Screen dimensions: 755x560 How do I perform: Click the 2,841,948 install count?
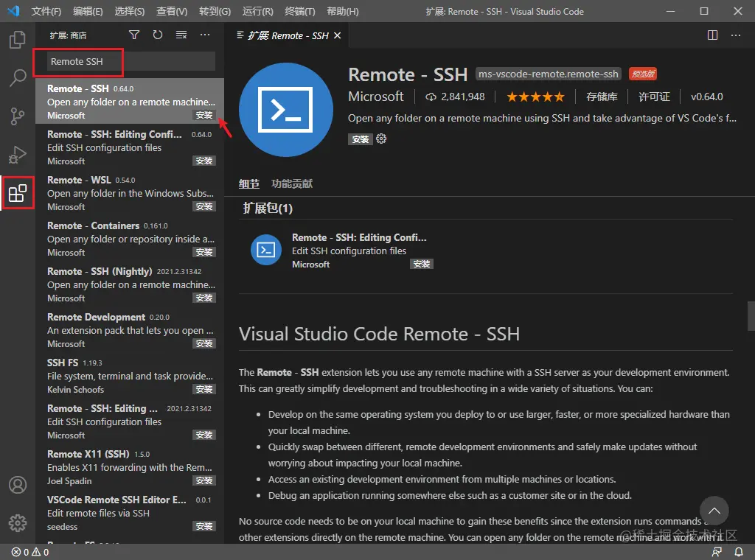455,97
